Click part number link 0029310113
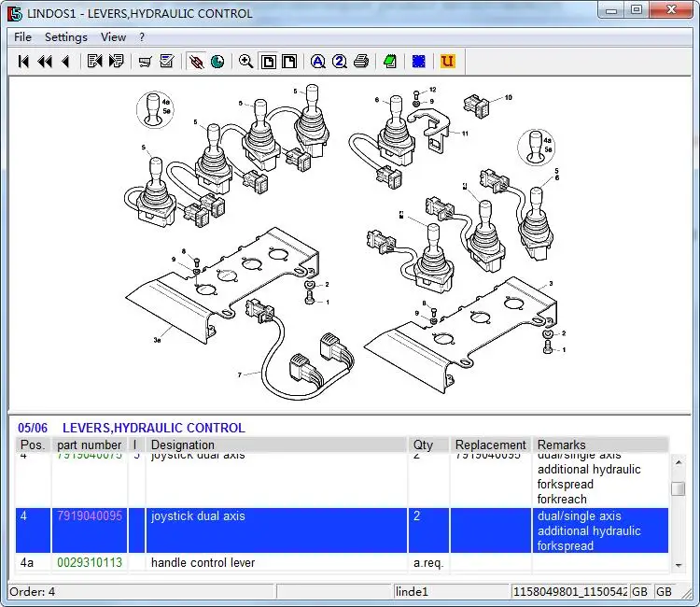This screenshot has width=700, height=607. click(90, 563)
